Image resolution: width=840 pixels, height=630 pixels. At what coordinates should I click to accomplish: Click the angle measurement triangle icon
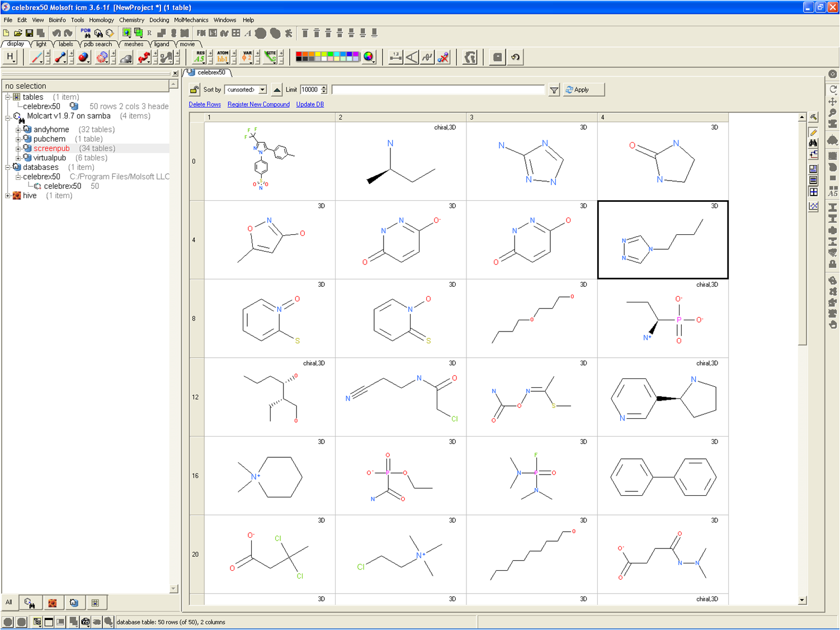pyautogui.click(x=412, y=57)
